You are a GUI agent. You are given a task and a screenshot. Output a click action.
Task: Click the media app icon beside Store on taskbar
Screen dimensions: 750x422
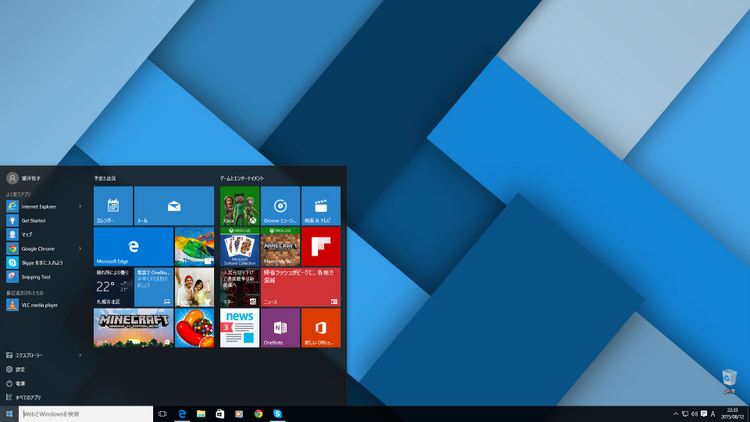pyautogui.click(x=239, y=414)
